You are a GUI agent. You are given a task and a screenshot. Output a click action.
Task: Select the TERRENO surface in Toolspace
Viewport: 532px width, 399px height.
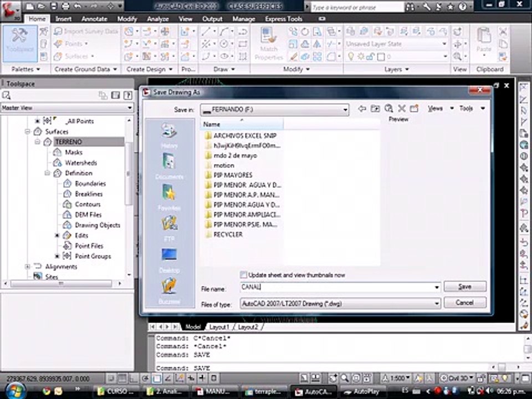click(x=69, y=142)
